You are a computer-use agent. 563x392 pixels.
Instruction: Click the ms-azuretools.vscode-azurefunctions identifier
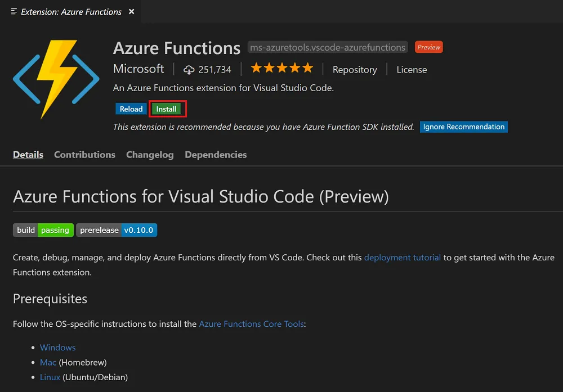[328, 47]
